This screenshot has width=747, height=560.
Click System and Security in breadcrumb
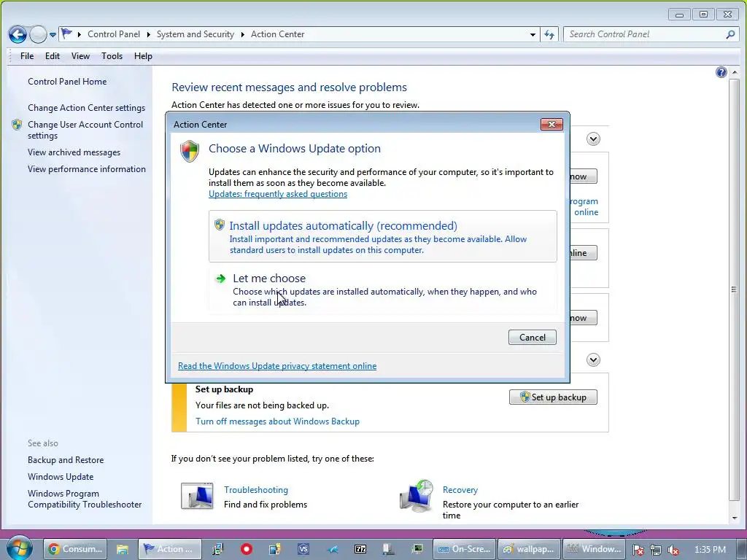[x=196, y=34]
